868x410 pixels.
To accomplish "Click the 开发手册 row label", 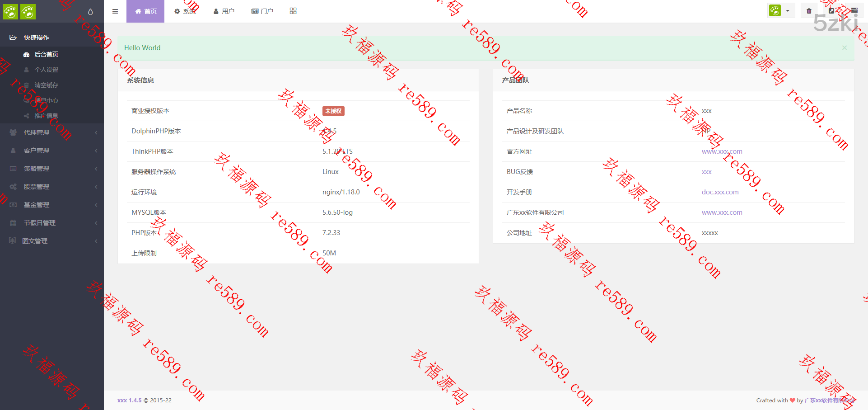I will [x=519, y=192].
